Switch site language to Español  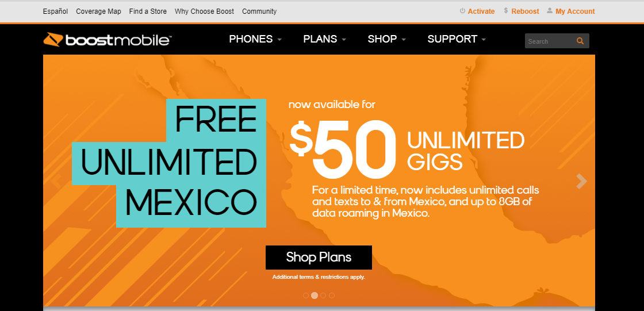click(x=55, y=11)
